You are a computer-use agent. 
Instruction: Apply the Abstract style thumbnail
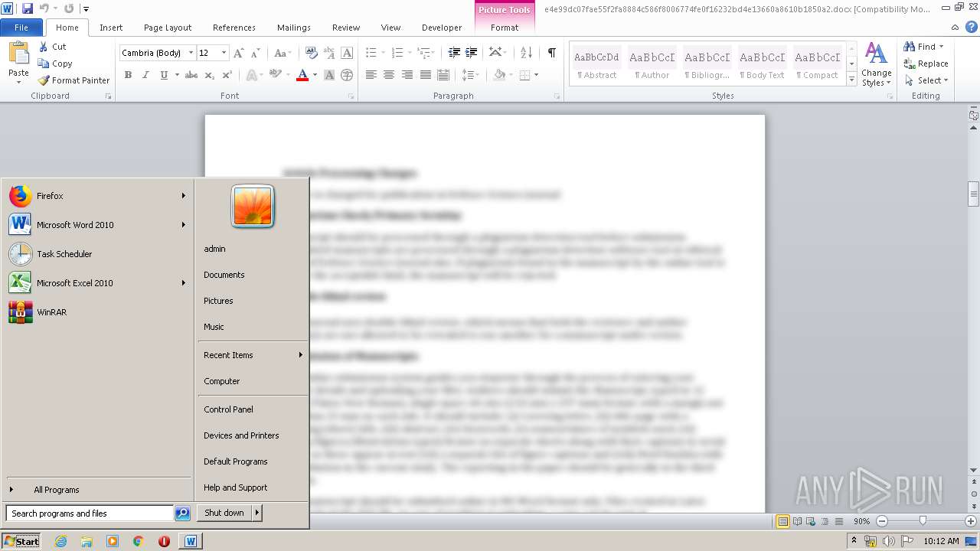[596, 64]
